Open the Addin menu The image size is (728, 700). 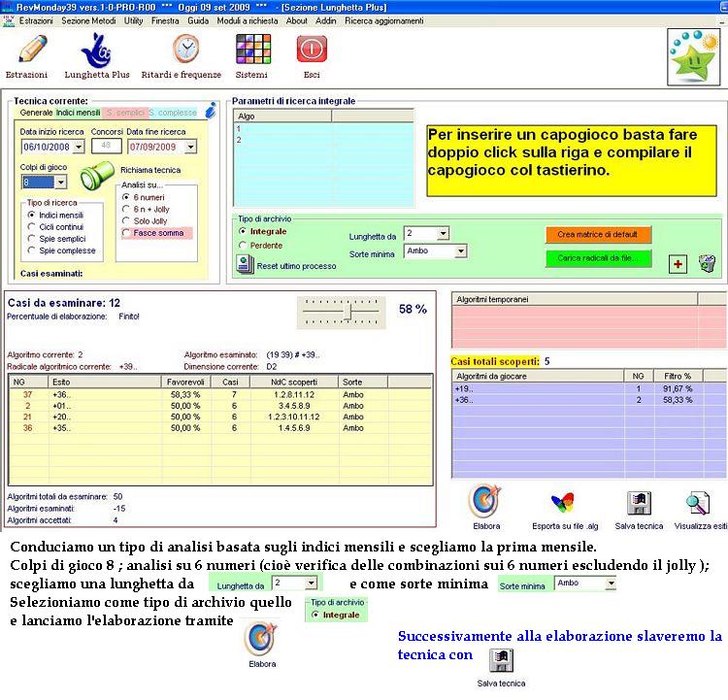click(326, 21)
